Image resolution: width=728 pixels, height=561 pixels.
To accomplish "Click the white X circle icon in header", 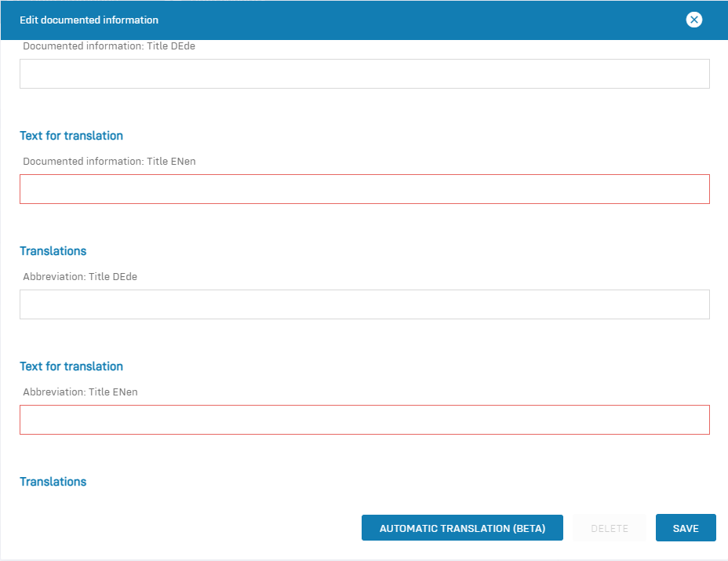I will 693,20.
